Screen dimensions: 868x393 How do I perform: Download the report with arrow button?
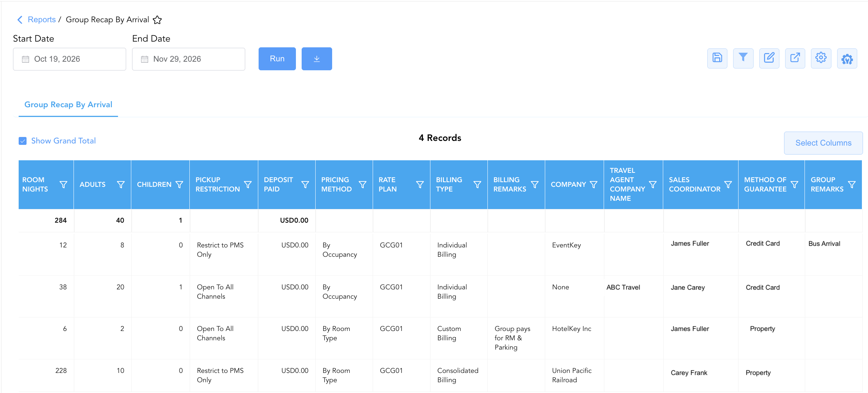[x=317, y=59]
